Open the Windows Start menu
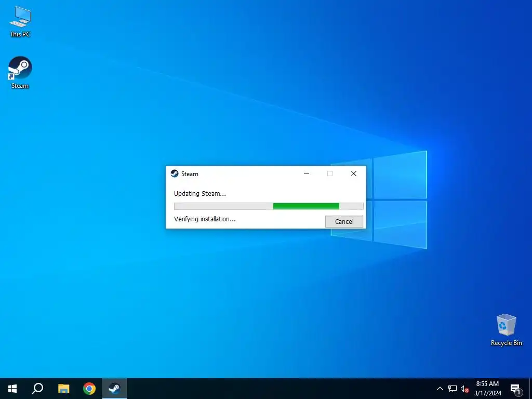 pyautogui.click(x=12, y=389)
